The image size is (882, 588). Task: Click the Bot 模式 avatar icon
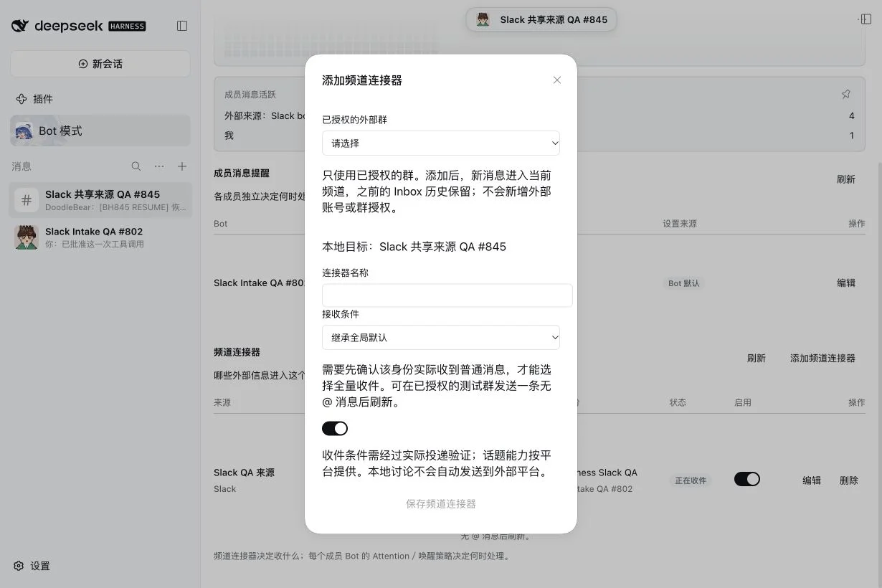point(24,131)
